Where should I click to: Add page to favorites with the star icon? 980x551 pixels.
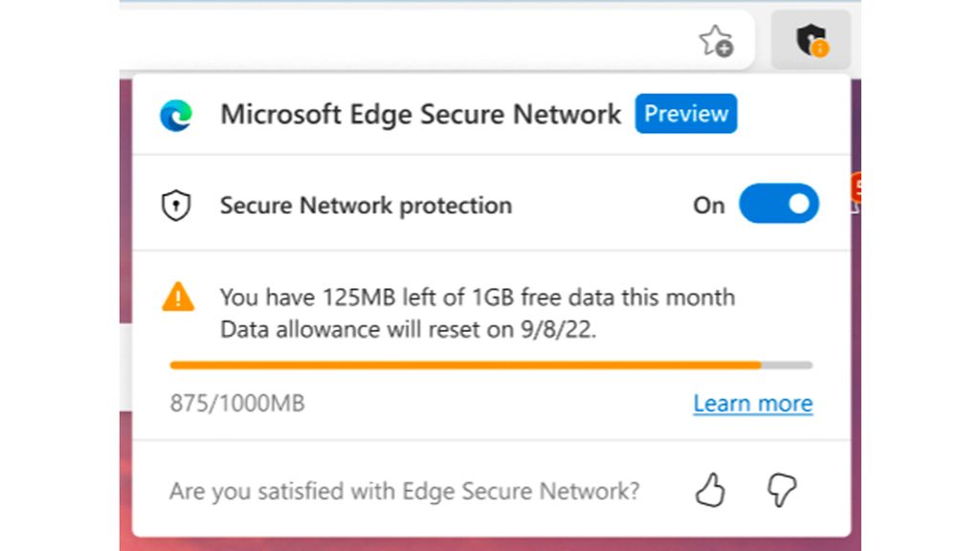(716, 40)
